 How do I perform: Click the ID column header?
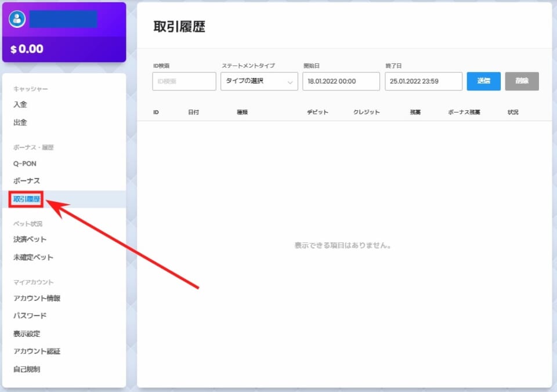156,112
